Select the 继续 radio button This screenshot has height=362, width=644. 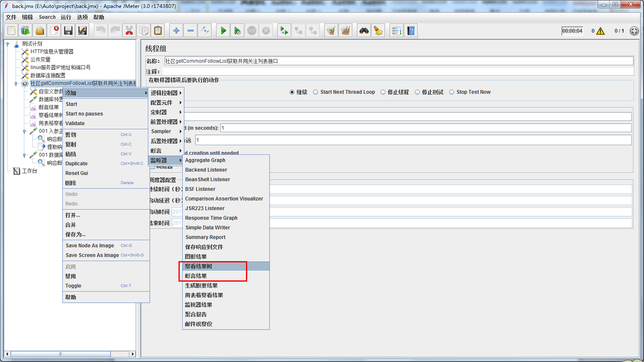[292, 92]
